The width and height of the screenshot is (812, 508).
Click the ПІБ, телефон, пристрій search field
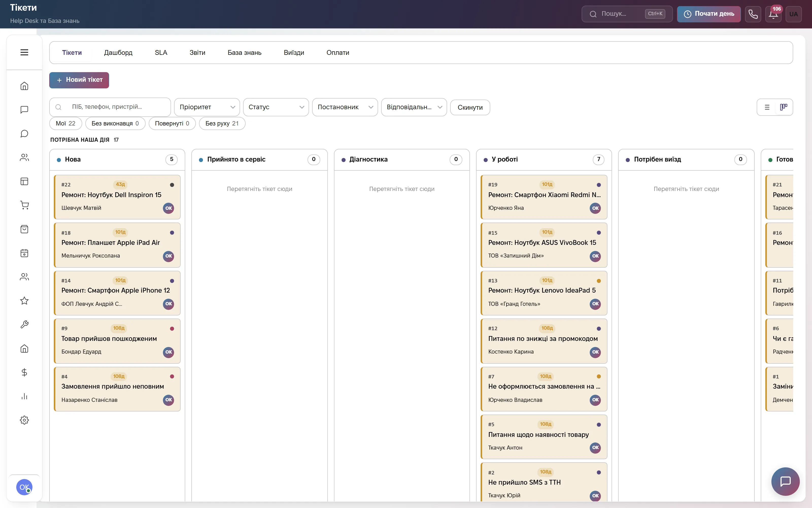(110, 107)
